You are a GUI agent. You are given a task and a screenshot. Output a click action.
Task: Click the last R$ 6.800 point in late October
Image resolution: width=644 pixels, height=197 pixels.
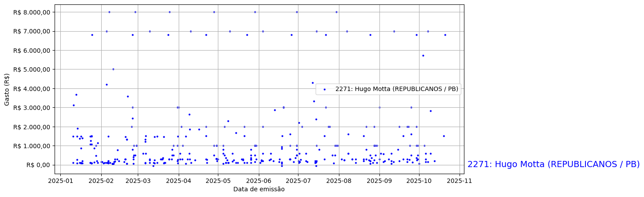coord(445,35)
